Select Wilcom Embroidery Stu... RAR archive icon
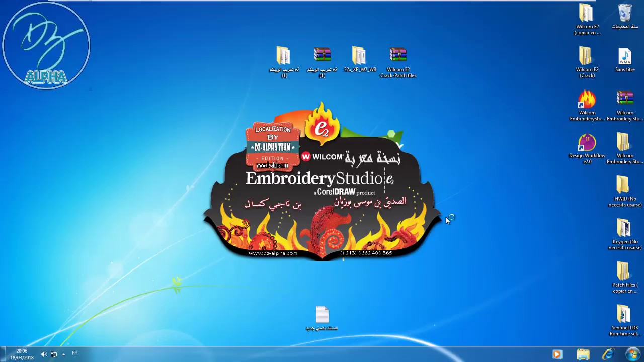644x362 pixels. click(x=625, y=105)
